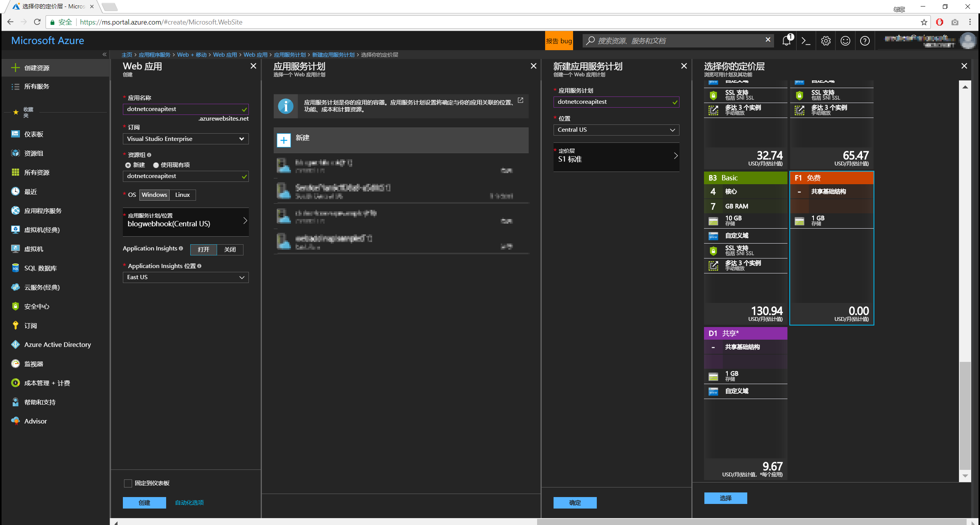Launch Cloud Shell from the top bar
The height and width of the screenshot is (525, 980).
click(806, 41)
